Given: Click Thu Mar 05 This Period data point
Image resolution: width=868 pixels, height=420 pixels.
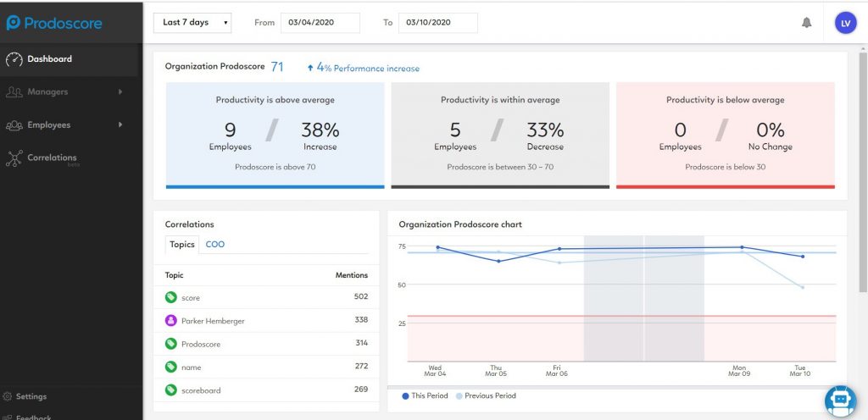Looking at the screenshot, I should point(498,262).
